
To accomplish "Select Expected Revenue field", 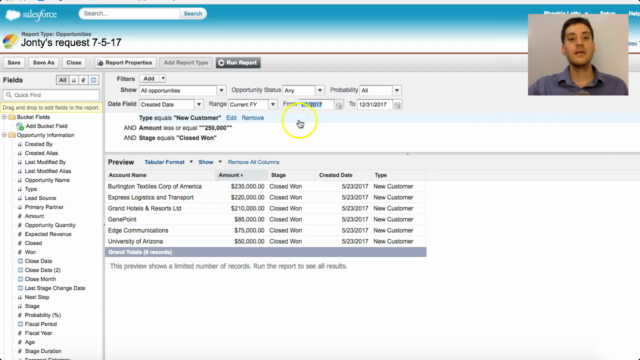I will (48, 234).
